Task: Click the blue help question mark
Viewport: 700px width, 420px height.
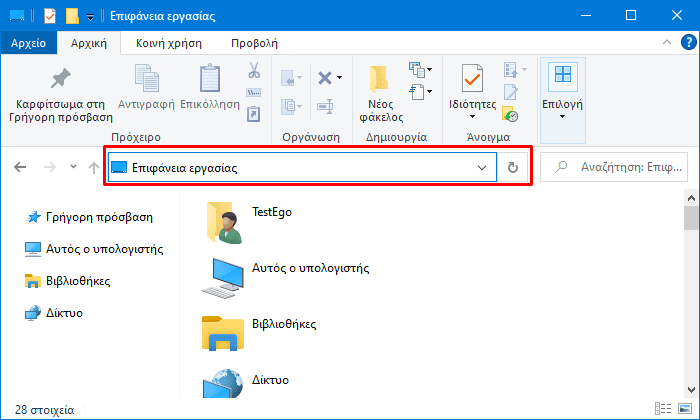Action: coord(688,42)
